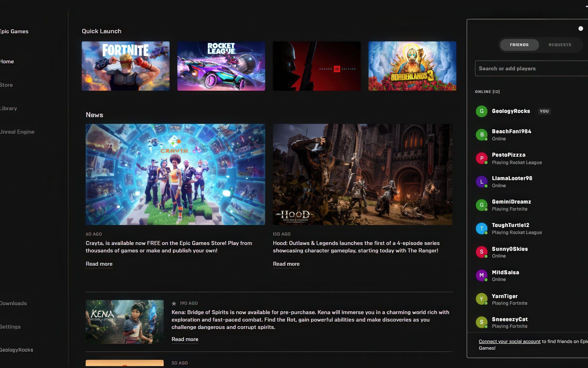
Task: Select friend name BeachFan1984
Action: click(x=511, y=132)
